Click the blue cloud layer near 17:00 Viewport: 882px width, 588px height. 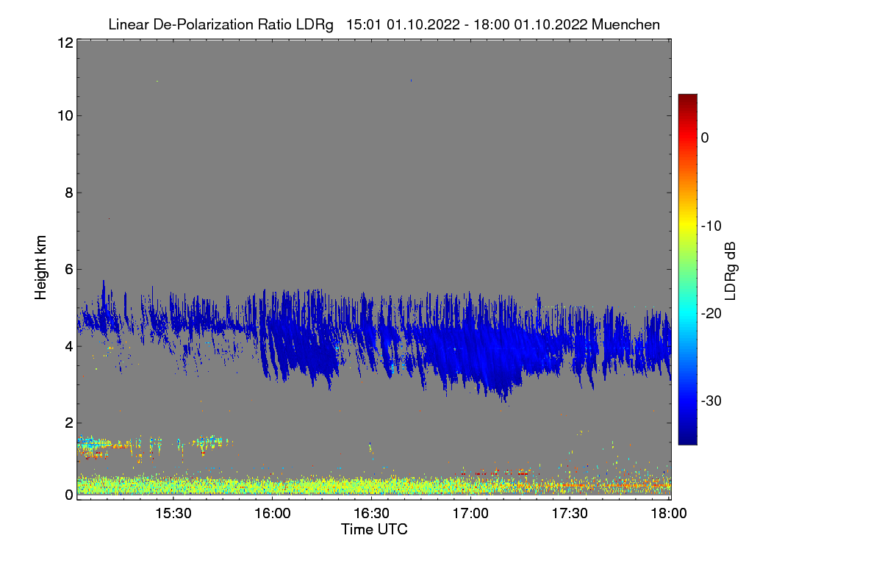pyautogui.click(x=474, y=345)
